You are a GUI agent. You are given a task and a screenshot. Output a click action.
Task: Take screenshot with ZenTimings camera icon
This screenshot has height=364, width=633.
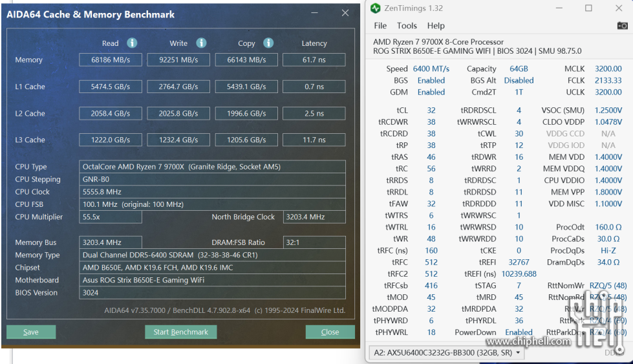[x=622, y=26]
